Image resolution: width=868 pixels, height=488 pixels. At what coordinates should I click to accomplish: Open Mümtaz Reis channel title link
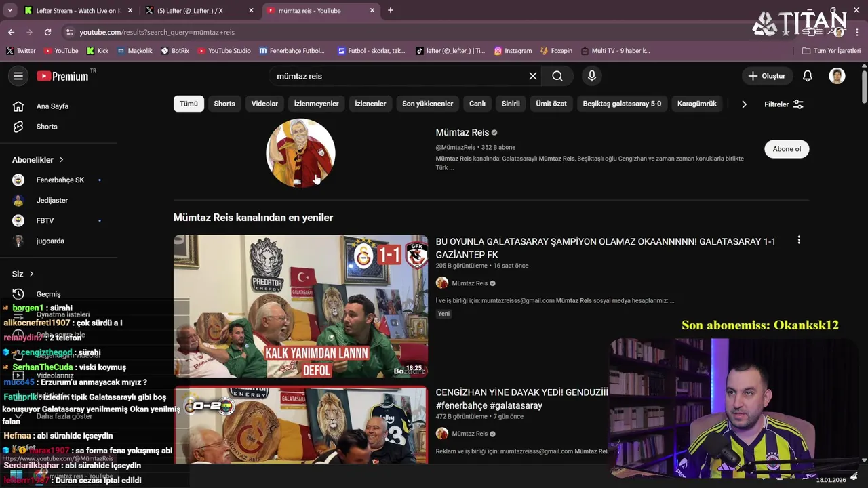coord(462,132)
